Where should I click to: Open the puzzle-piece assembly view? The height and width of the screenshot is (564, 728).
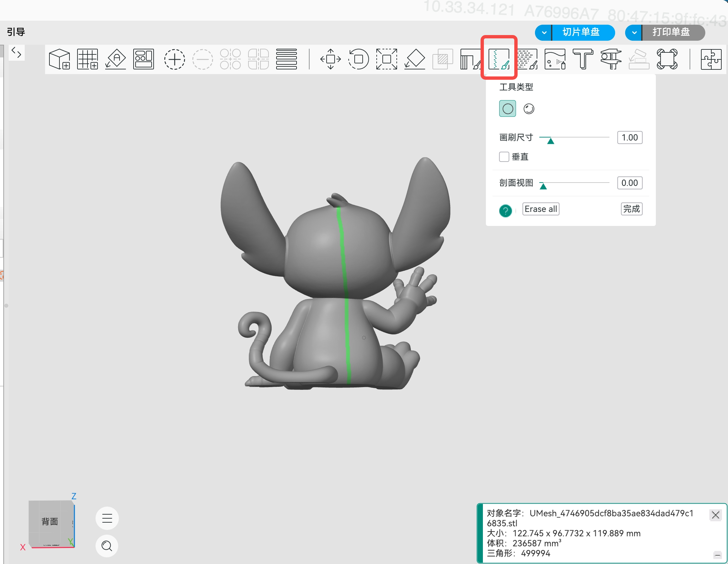pyautogui.click(x=711, y=59)
